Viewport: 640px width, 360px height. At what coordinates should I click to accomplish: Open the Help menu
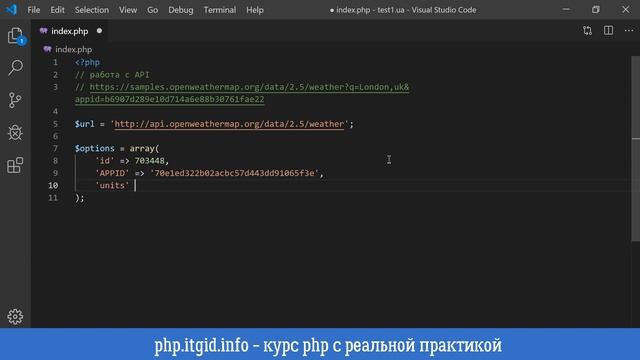pyautogui.click(x=255, y=10)
